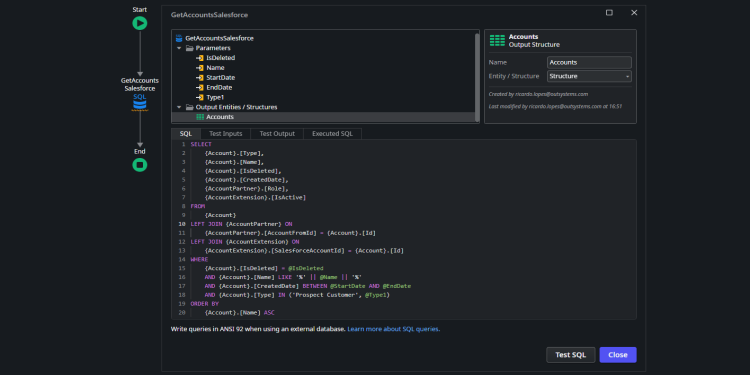
Task: Click the Test SQL button
Action: pyautogui.click(x=571, y=355)
